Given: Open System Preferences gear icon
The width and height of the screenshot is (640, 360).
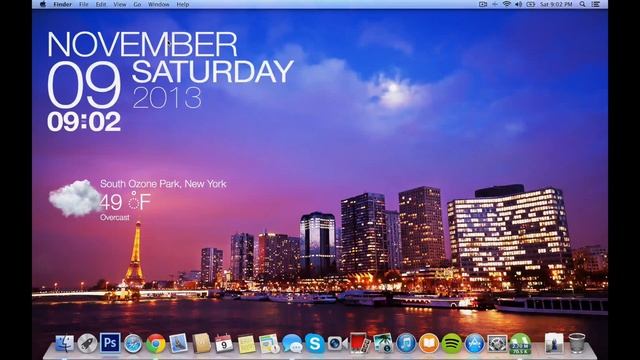Looking at the screenshot, I should point(497,344).
